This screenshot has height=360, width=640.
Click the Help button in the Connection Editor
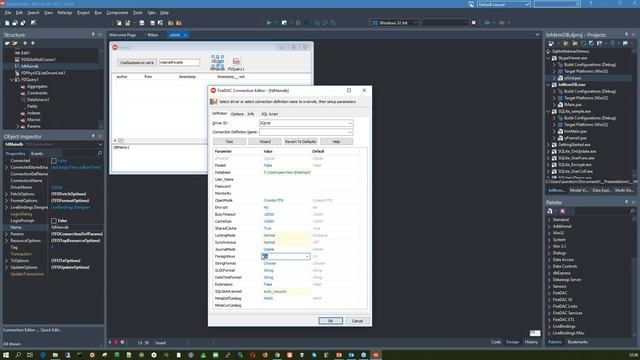[336, 141]
